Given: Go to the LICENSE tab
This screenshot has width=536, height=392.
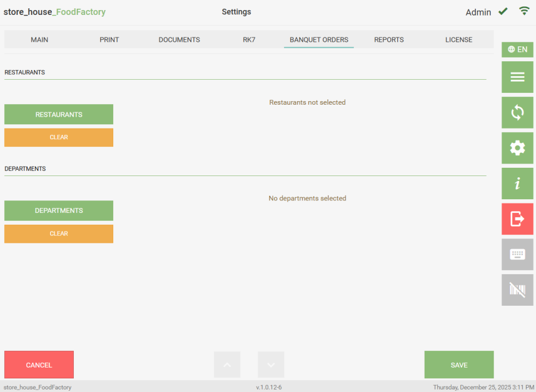Looking at the screenshot, I should click(x=459, y=40).
